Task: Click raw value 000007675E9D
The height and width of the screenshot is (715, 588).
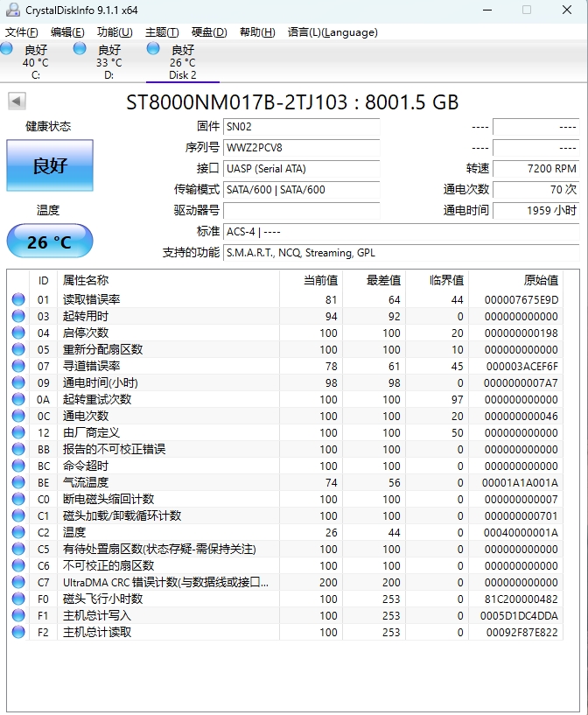Action: click(521, 300)
